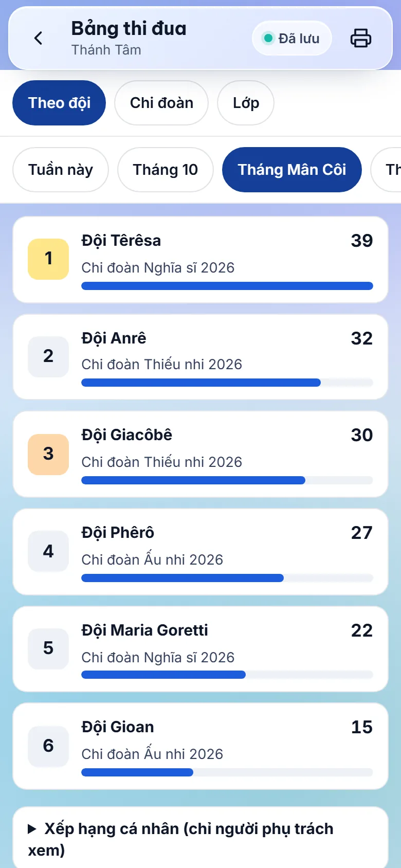Go back with the left chevron icon
401x868 pixels.
click(38, 38)
